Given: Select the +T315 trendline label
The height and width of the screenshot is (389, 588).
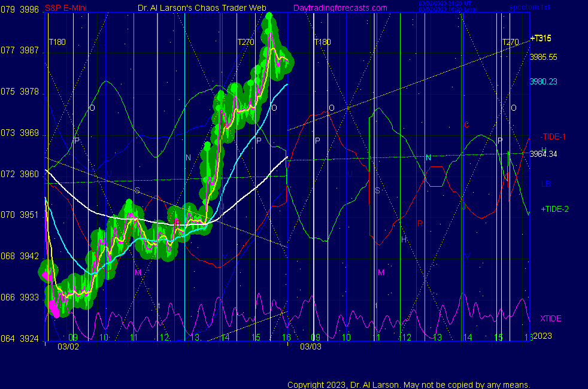Looking at the screenshot, I should click(x=540, y=38).
